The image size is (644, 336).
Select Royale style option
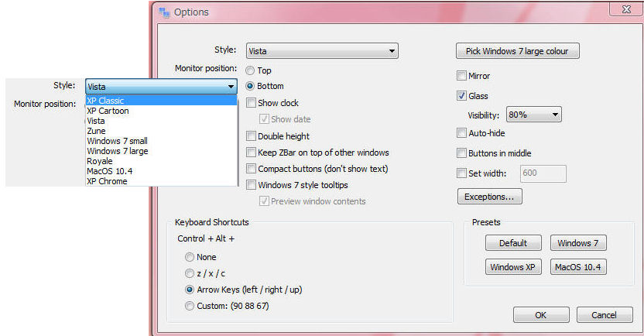tap(162, 161)
